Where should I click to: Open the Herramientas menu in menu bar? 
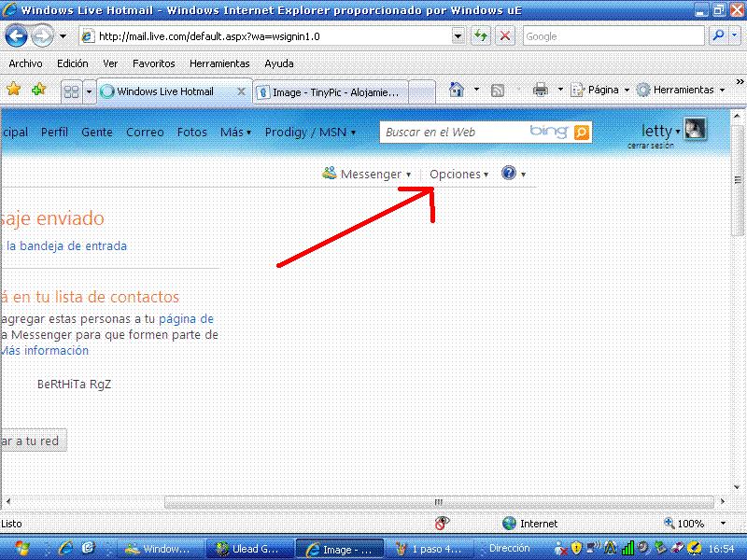(219, 63)
